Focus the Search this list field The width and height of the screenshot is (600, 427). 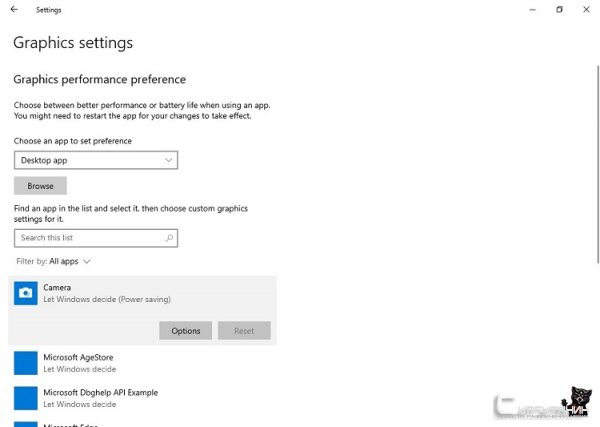pos(96,238)
